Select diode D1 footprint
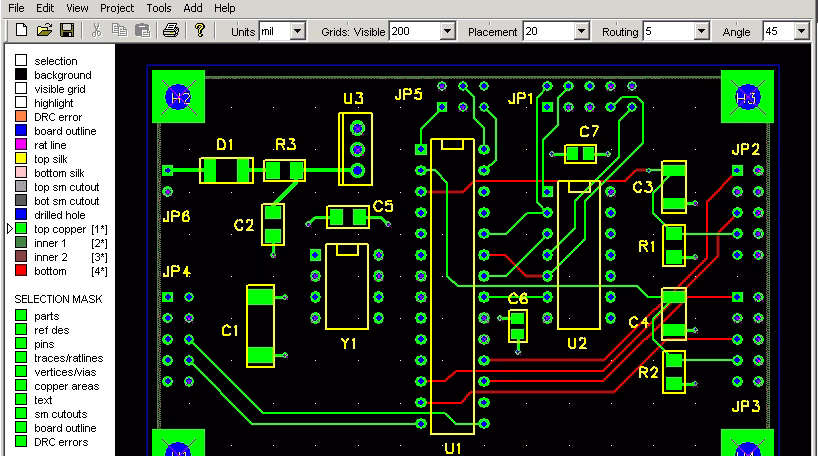 [x=226, y=170]
